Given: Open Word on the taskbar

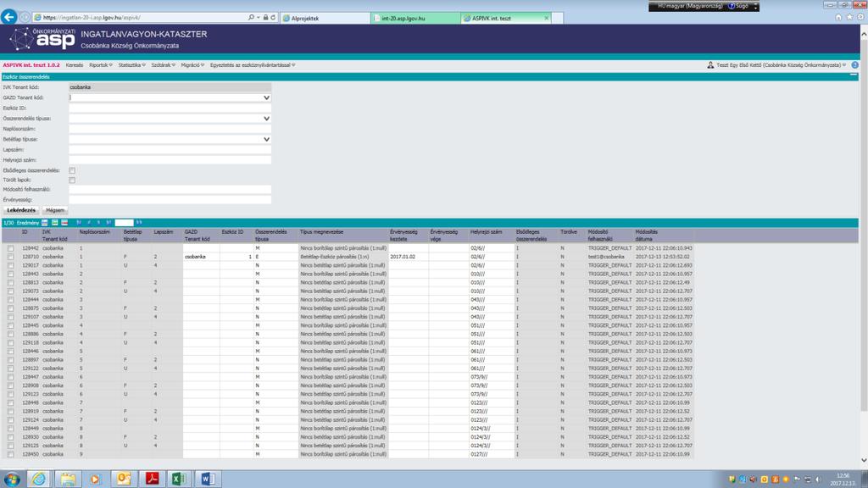Looking at the screenshot, I should [x=208, y=479].
